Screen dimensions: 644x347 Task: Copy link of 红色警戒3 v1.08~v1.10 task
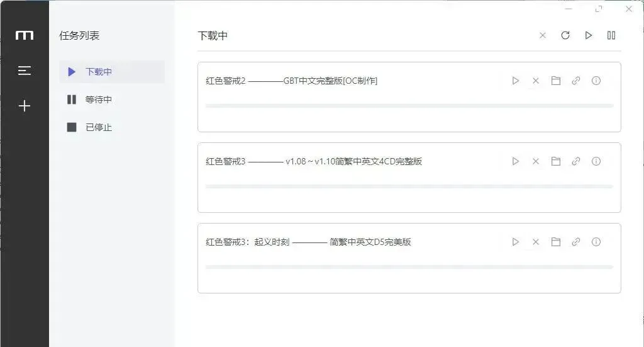(x=576, y=161)
